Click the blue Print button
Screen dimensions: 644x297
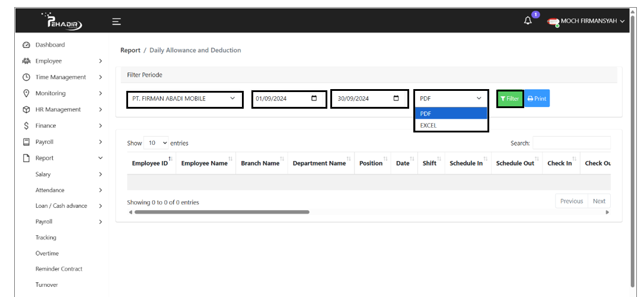tap(537, 99)
